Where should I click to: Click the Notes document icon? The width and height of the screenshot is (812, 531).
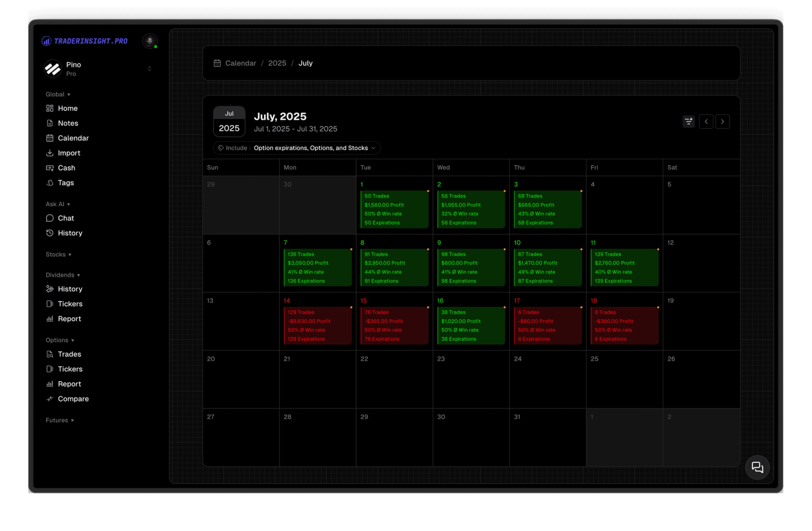[50, 123]
